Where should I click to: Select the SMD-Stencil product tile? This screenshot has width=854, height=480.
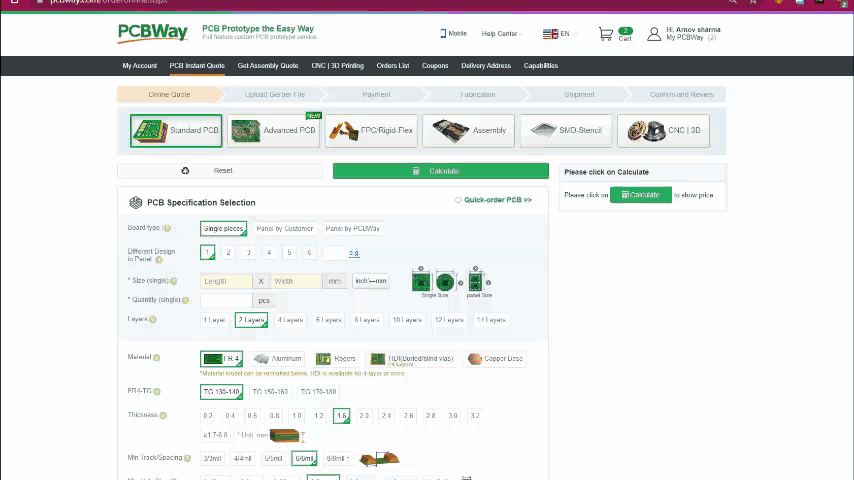566,131
